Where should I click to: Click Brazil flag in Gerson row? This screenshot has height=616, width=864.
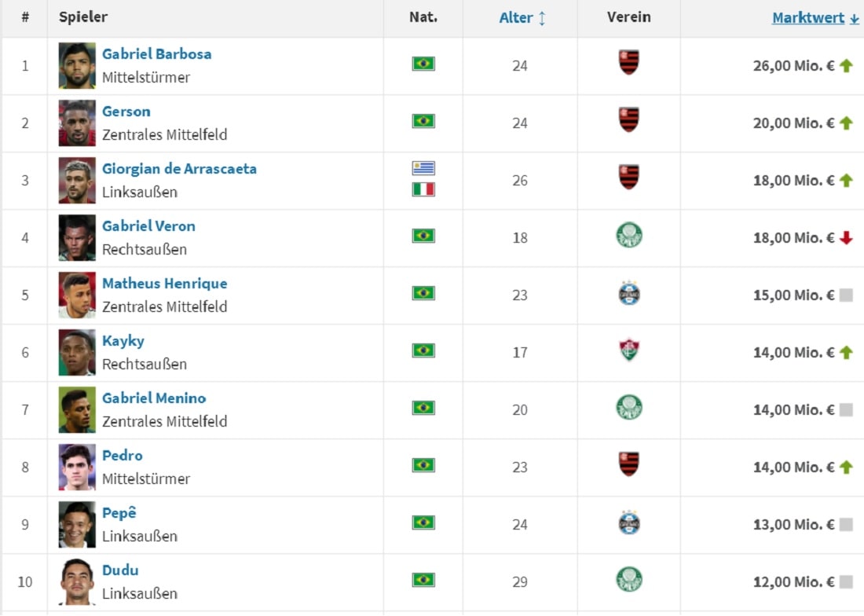(x=423, y=121)
